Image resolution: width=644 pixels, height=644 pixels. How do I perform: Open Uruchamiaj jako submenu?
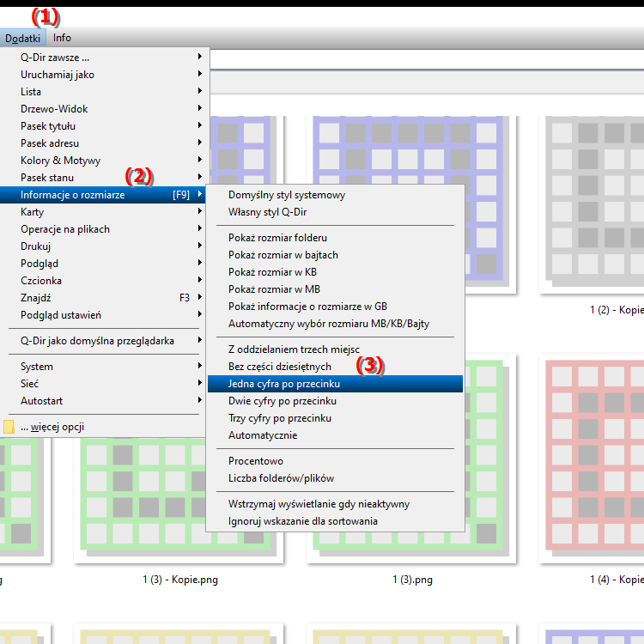click(x=104, y=75)
